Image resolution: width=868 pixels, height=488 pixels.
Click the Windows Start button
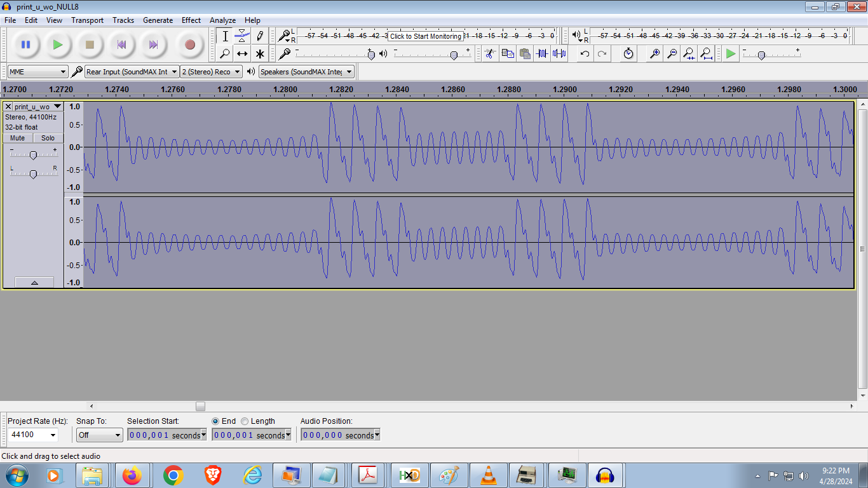[17, 475]
